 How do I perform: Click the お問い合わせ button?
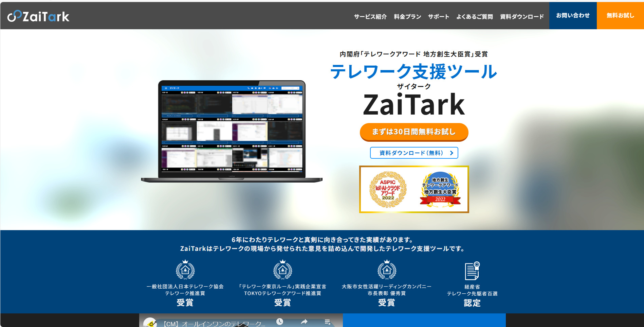pyautogui.click(x=573, y=16)
